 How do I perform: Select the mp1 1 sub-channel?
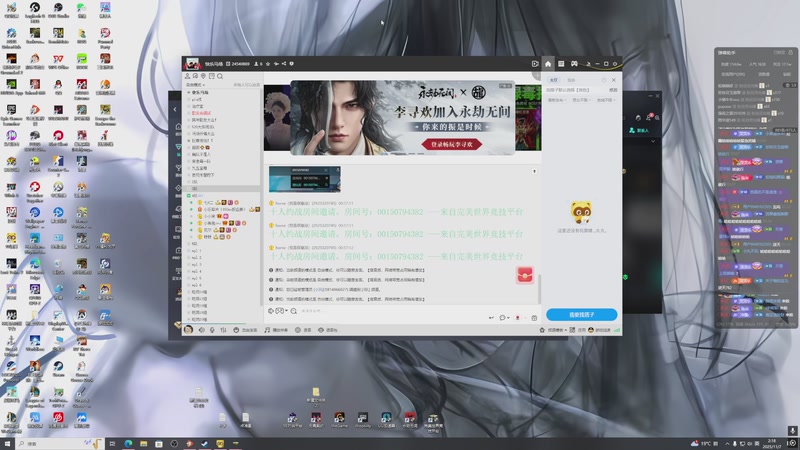coord(197,251)
